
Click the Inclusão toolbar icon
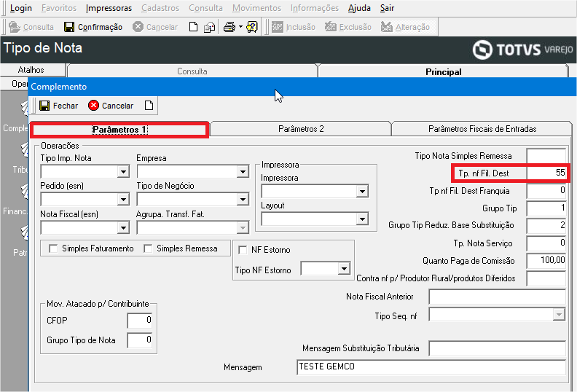coord(278,27)
